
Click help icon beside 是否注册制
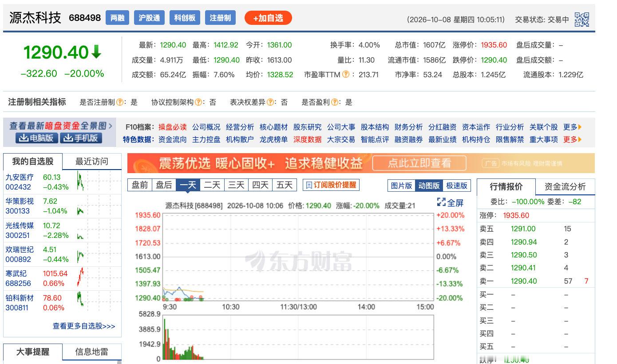(x=120, y=102)
